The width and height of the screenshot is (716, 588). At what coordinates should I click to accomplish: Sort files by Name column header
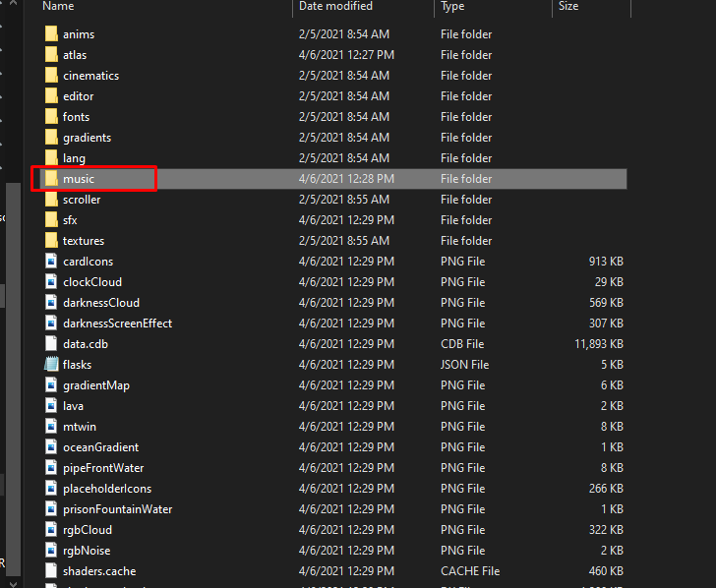point(59,7)
